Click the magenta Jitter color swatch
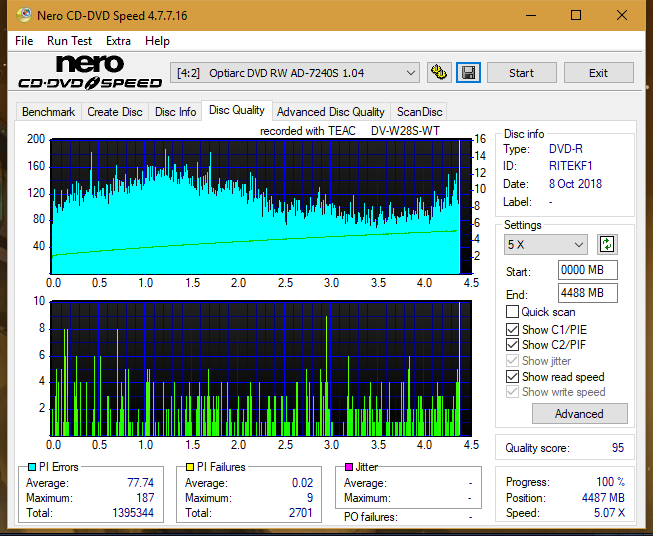 (x=349, y=467)
